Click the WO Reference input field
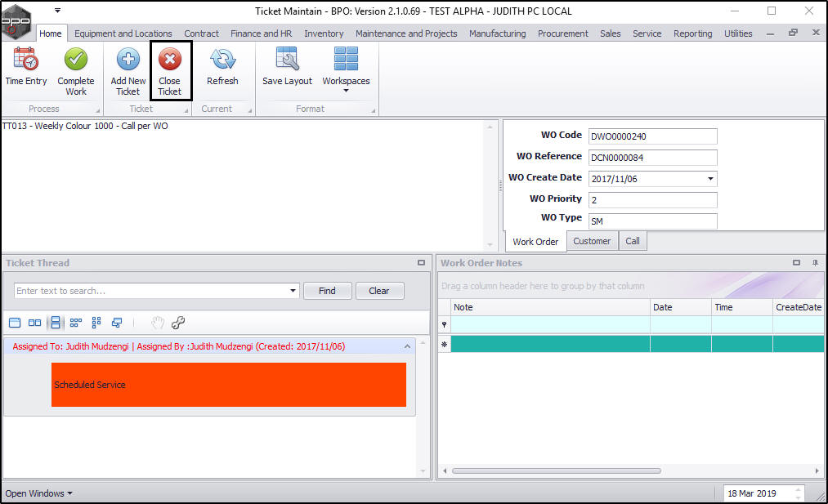Image resolution: width=828 pixels, height=504 pixels. [x=653, y=158]
